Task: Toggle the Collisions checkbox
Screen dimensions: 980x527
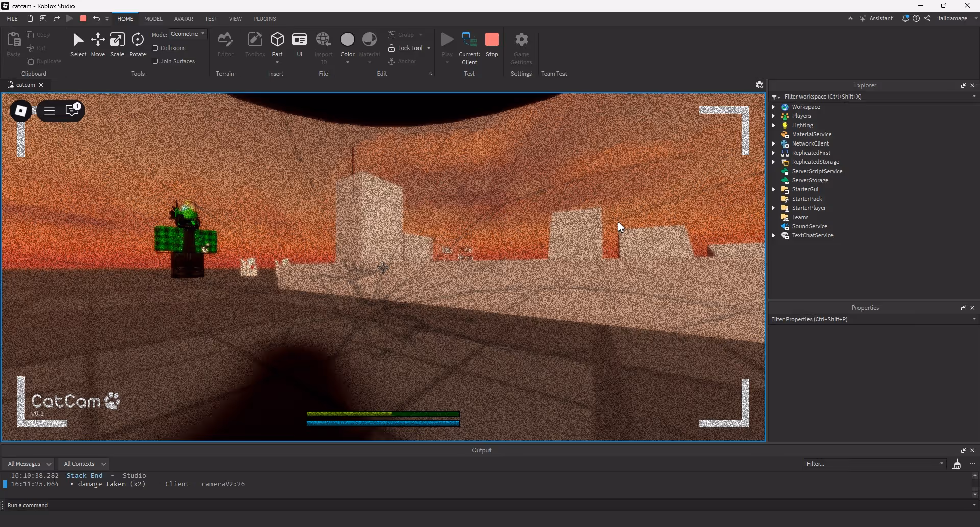Action: click(x=155, y=48)
